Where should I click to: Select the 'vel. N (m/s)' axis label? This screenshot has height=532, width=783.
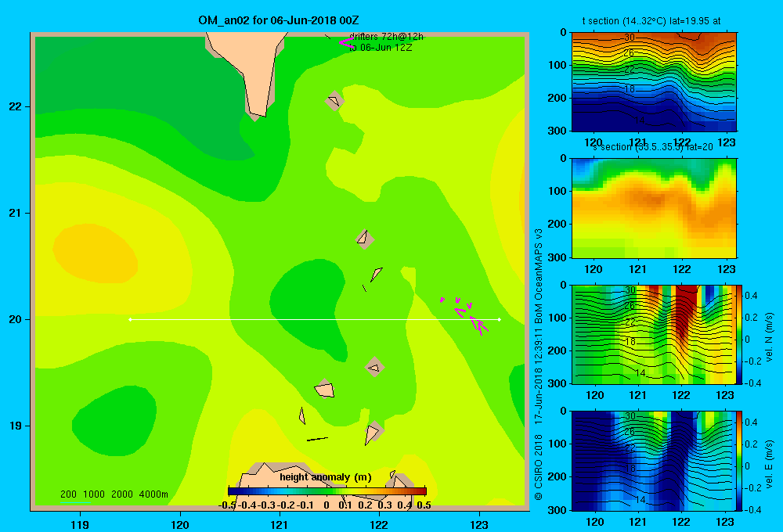point(769,337)
